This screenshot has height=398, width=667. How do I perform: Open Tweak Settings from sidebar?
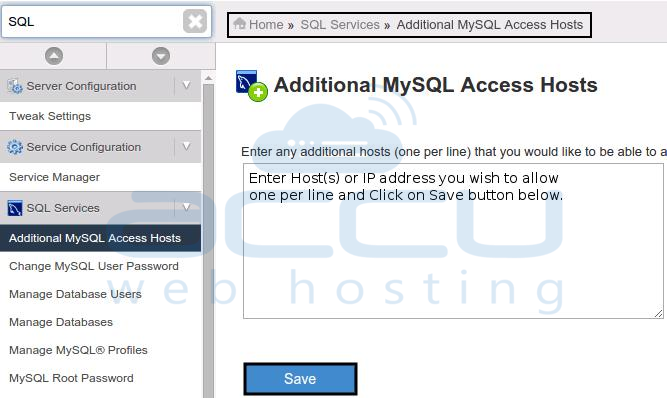[50, 116]
